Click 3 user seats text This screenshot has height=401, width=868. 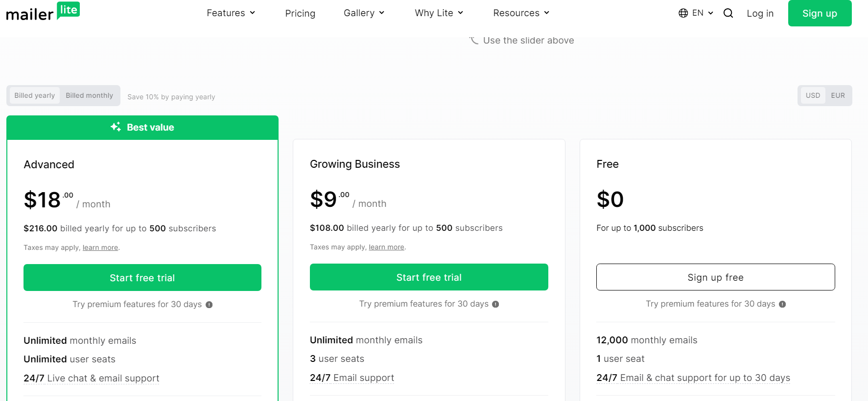coord(337,358)
